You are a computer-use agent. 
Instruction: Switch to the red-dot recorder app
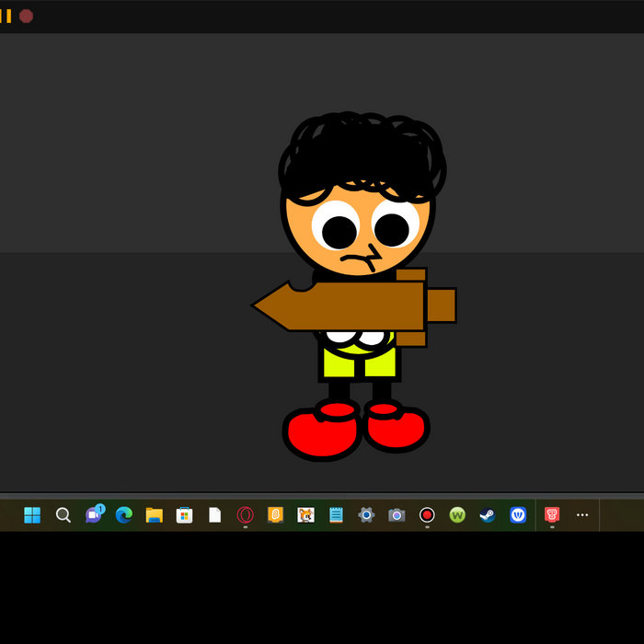coord(427,515)
